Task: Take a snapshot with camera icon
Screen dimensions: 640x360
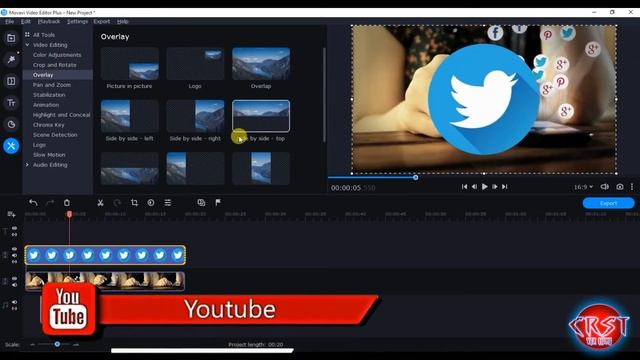Action: [620, 187]
